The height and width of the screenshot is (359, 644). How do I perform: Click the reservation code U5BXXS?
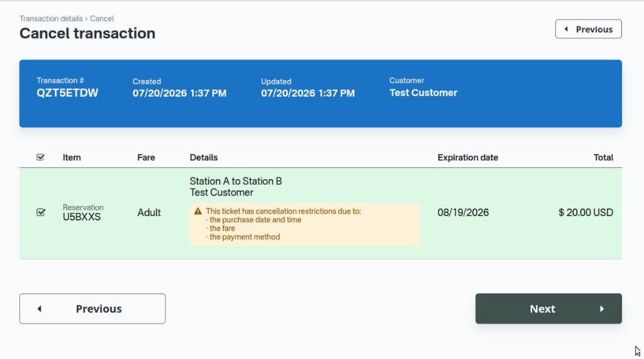[82, 217]
